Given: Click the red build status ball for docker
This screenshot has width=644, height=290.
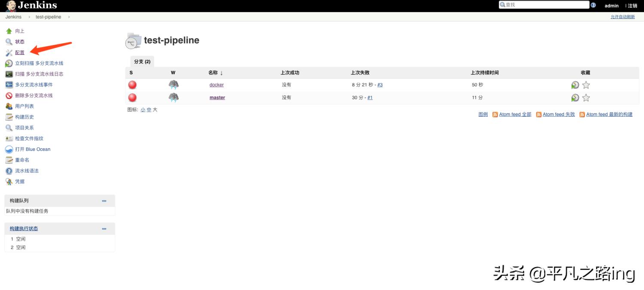Looking at the screenshot, I should coord(132,85).
